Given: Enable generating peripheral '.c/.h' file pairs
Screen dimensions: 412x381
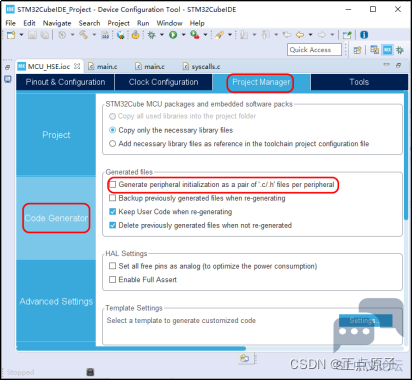Looking at the screenshot, I should [113, 184].
